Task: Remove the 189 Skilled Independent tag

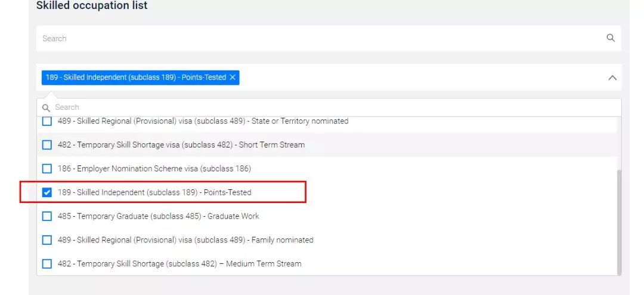Action: coord(233,78)
